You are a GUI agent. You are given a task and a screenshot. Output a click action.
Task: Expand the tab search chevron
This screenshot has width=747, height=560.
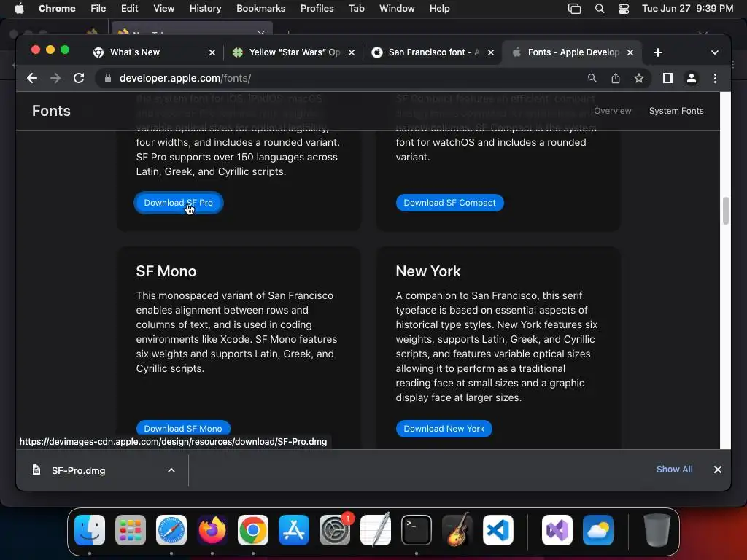pyautogui.click(x=715, y=52)
